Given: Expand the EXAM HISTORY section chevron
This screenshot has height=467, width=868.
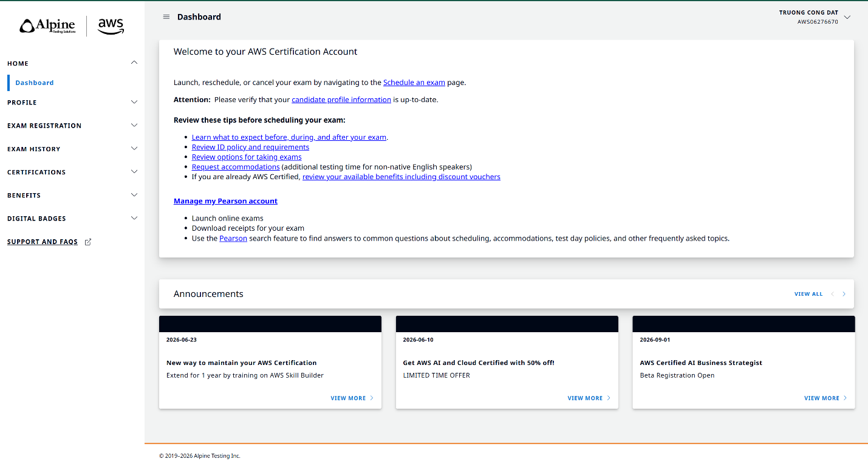Looking at the screenshot, I should click(x=134, y=148).
